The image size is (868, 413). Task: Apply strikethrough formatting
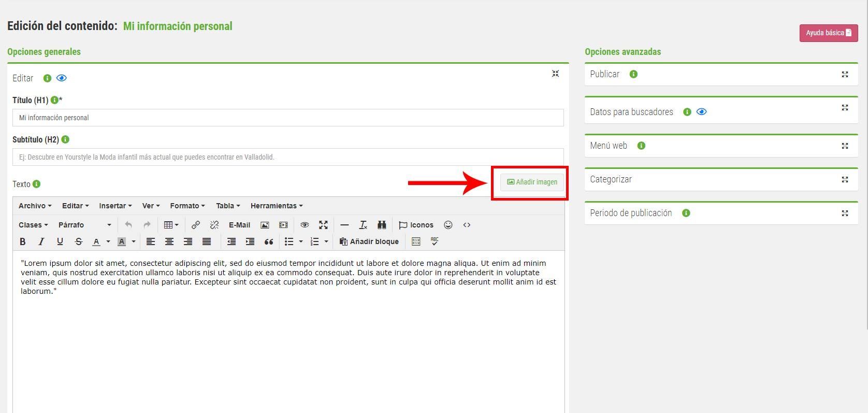click(x=79, y=241)
